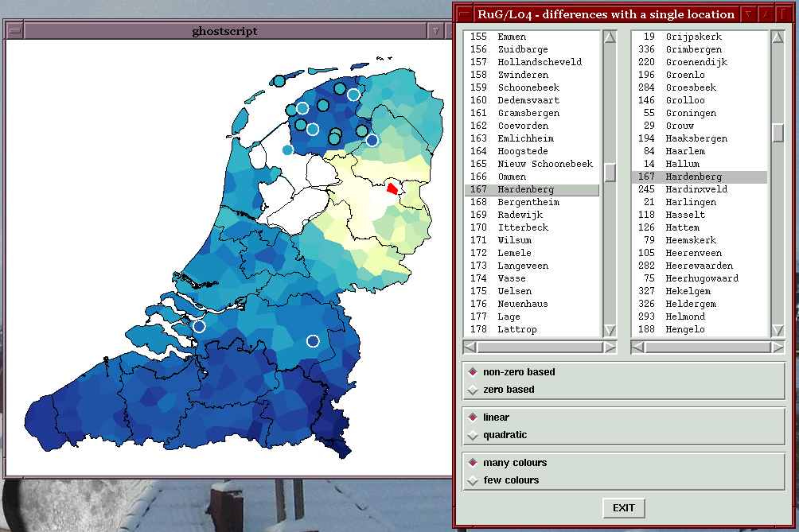Open window menu of ghostscript window

tap(15, 31)
